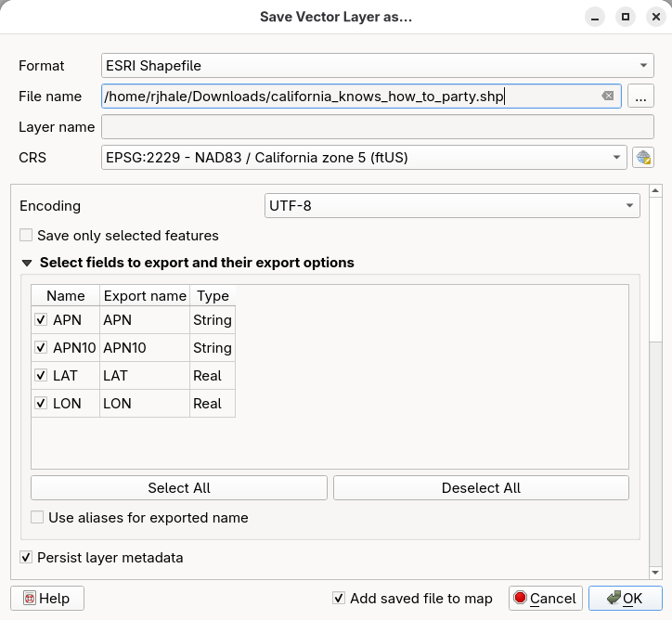Toggle the LAT field export checkbox

click(x=41, y=376)
